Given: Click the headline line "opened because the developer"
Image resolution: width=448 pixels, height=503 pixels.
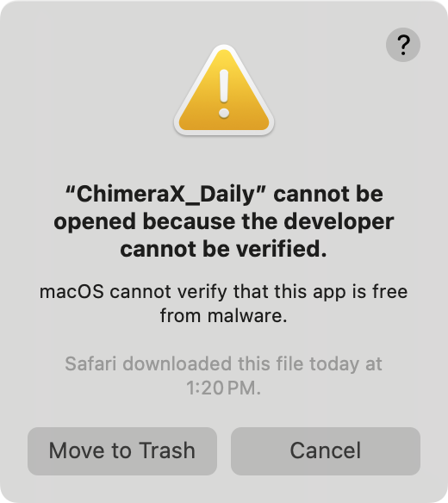Looking at the screenshot, I should [x=224, y=222].
